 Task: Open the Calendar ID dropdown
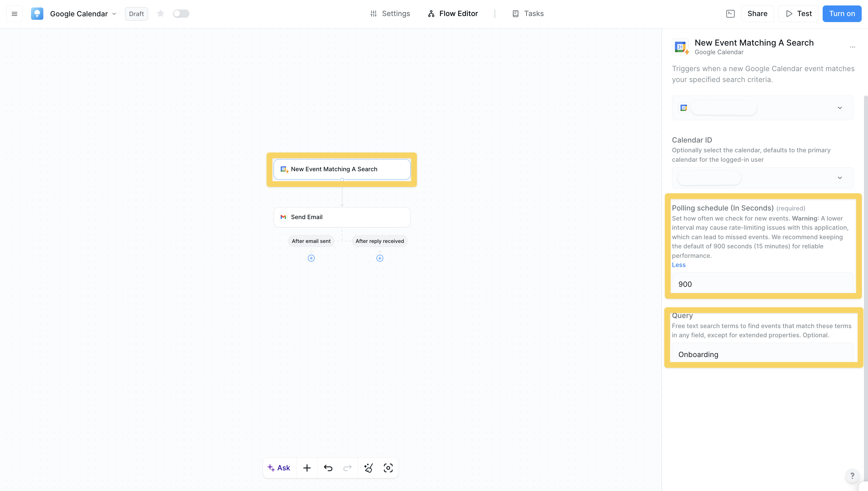[840, 178]
